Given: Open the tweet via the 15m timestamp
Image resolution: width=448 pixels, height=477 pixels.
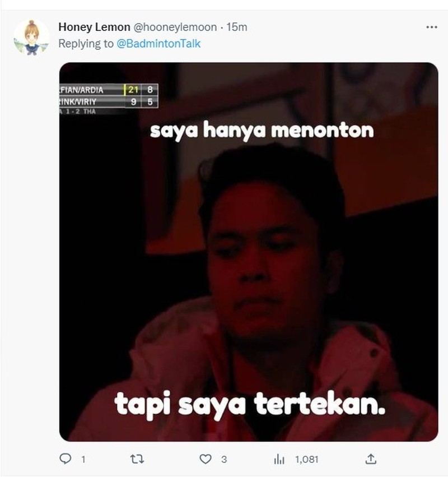Looking at the screenshot, I should coord(237,27).
